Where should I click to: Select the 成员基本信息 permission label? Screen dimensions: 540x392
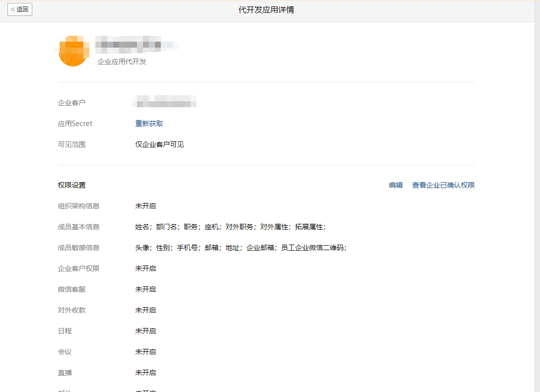[78, 227]
